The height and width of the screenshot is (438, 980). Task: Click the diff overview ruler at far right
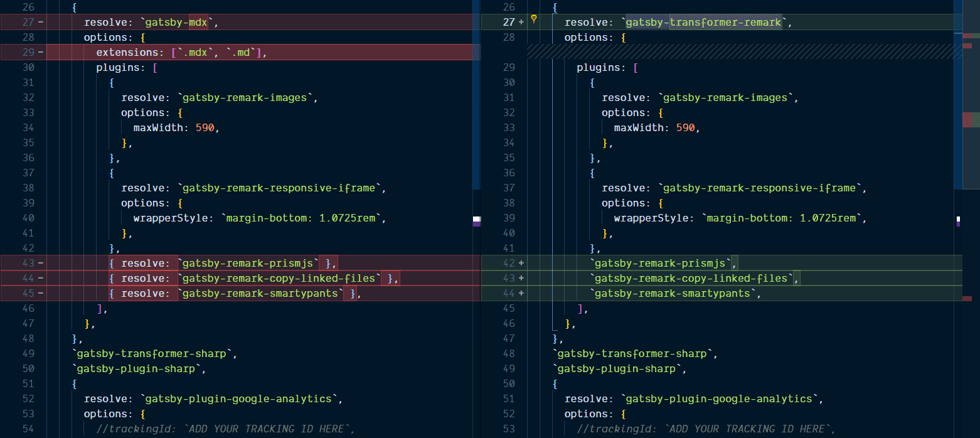tap(971, 119)
